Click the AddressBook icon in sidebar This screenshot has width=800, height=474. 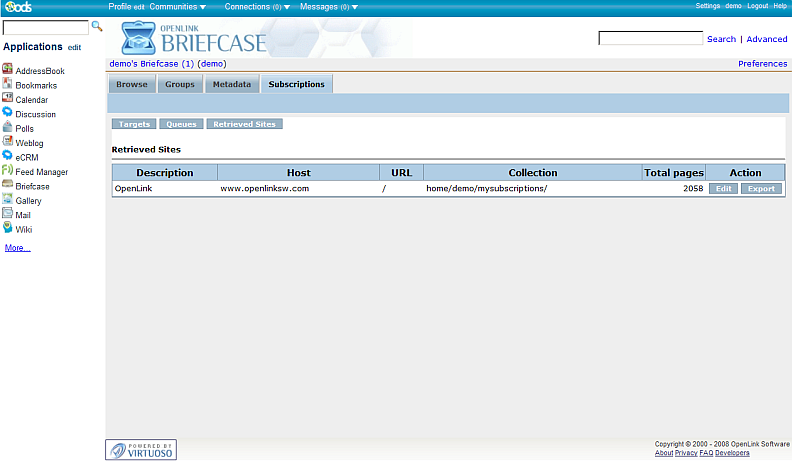point(8,71)
